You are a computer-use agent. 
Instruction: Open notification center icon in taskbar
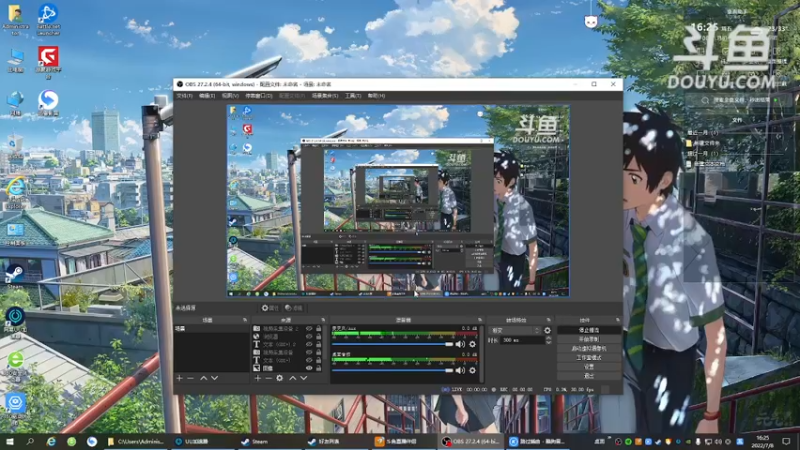tap(786, 441)
